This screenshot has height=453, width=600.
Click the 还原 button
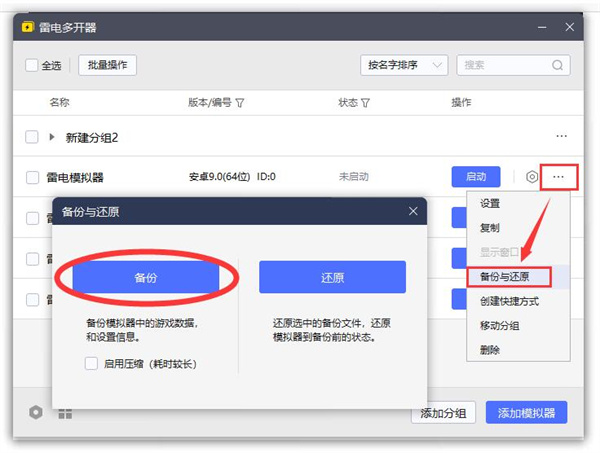332,277
